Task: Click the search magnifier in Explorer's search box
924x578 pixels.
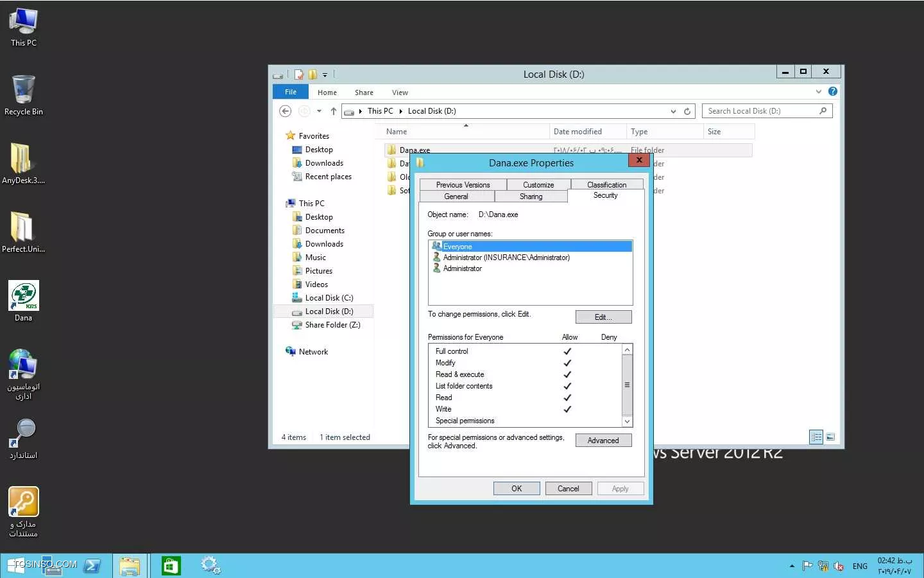Action: [823, 111]
